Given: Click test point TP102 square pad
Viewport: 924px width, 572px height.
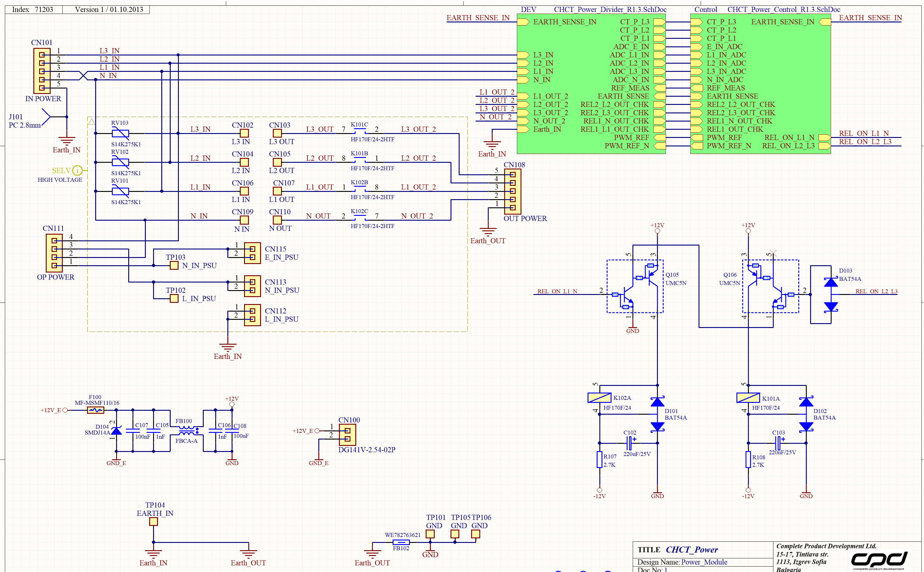Looking at the screenshot, I should tap(174, 299).
